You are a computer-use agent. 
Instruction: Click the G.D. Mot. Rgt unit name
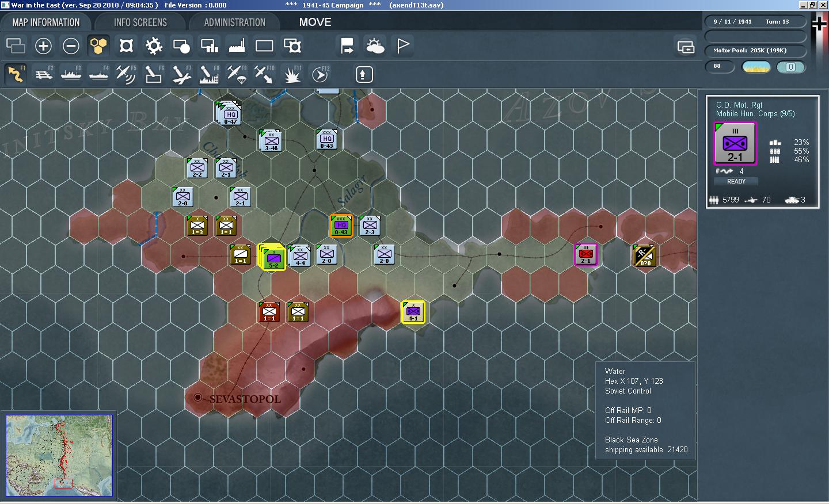pyautogui.click(x=739, y=105)
